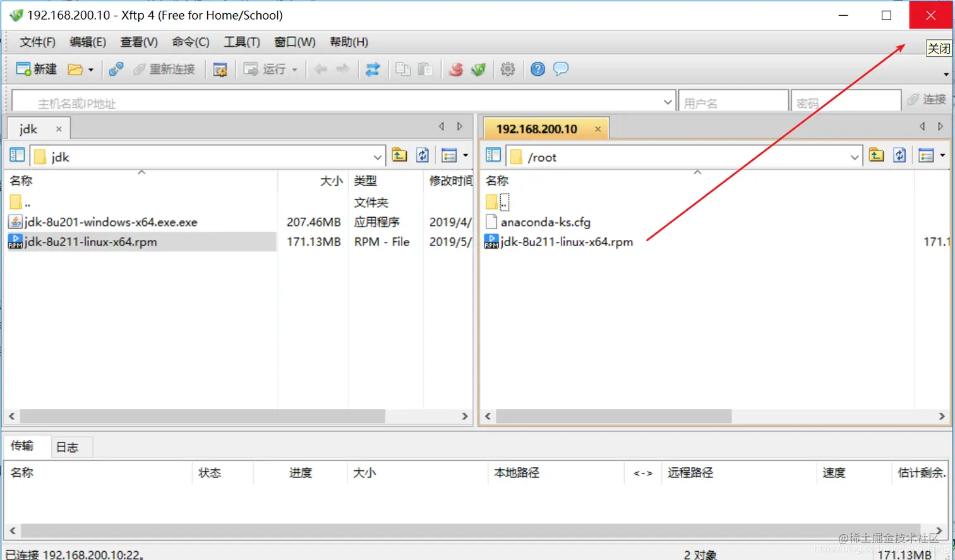Sort local files by 类型 column header
This screenshot has height=560, width=955.
365,181
